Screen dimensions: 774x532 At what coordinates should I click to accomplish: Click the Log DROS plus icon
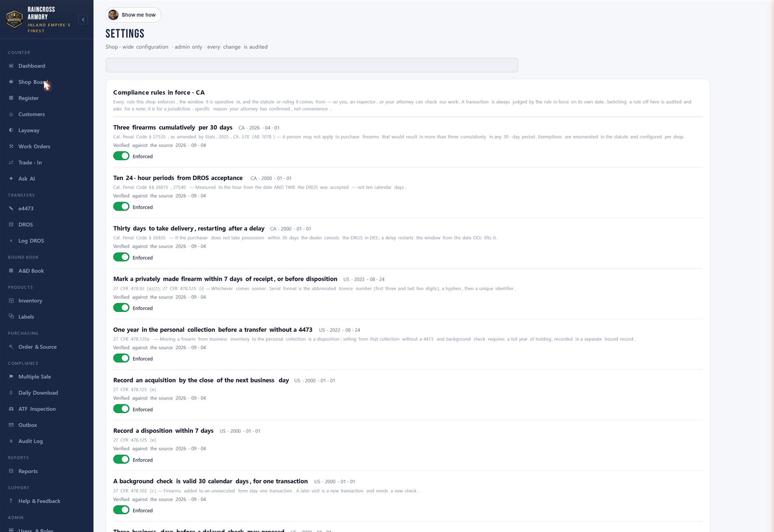[11, 240]
